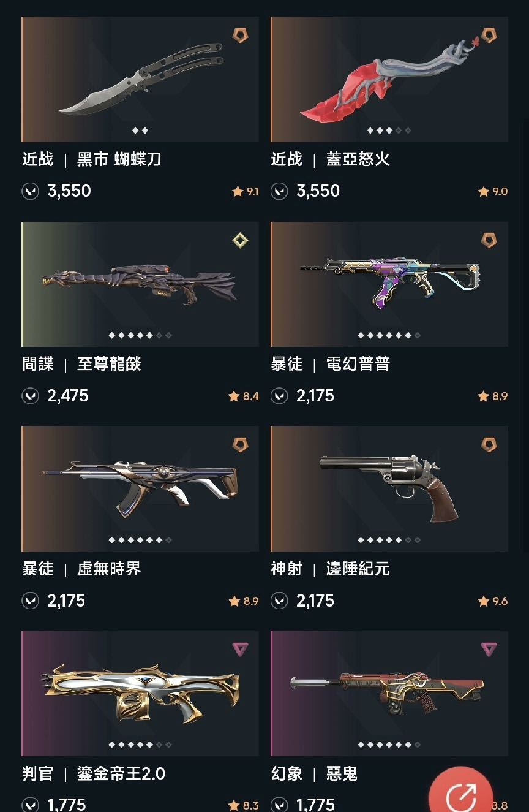Image resolution: width=529 pixels, height=812 pixels.
Task: Tap the tier icon on 蓋亞怒火 card
Action: (489, 36)
